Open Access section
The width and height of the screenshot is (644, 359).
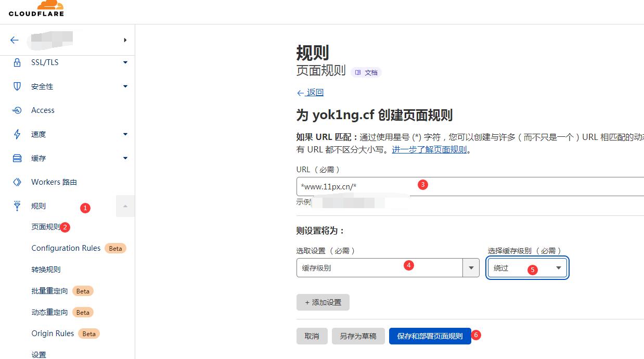coord(43,110)
